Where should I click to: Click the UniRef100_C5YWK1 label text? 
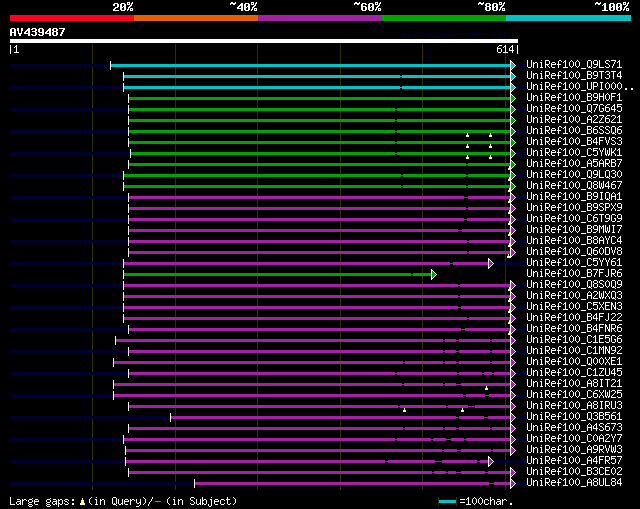(574, 153)
